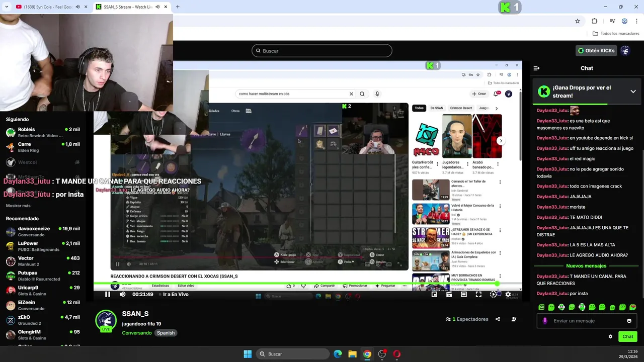Mute the Syn Cole tab audio icon
The height and width of the screenshot is (362, 644).
point(77,7)
